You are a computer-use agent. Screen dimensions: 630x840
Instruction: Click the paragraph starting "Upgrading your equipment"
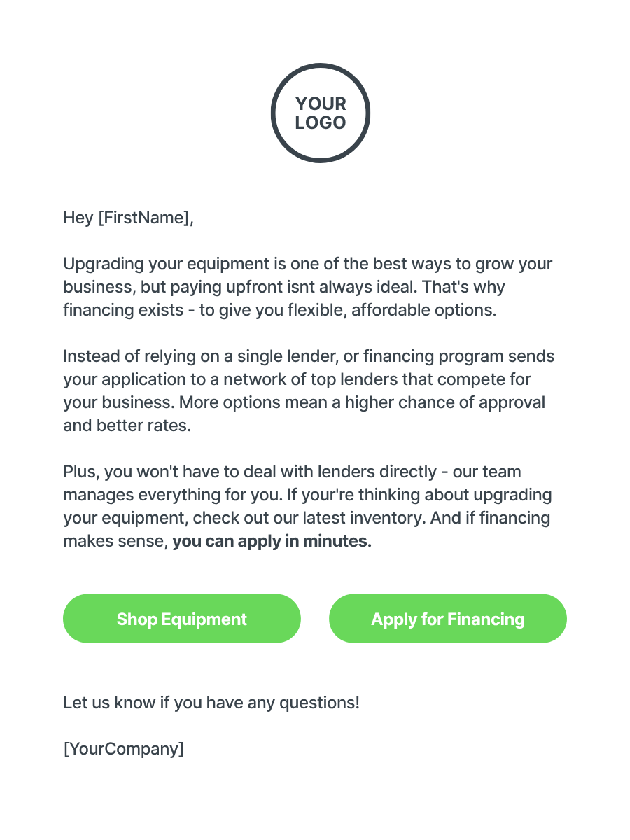[x=308, y=287]
